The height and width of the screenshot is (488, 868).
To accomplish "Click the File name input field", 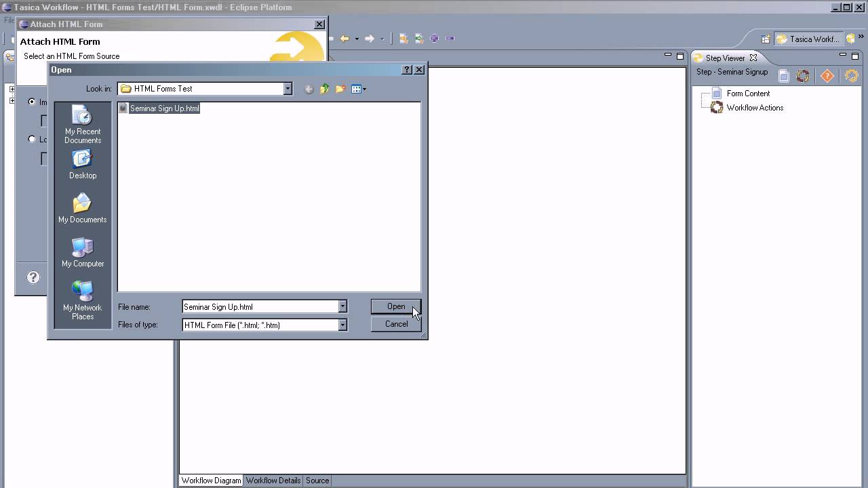I will click(260, 307).
